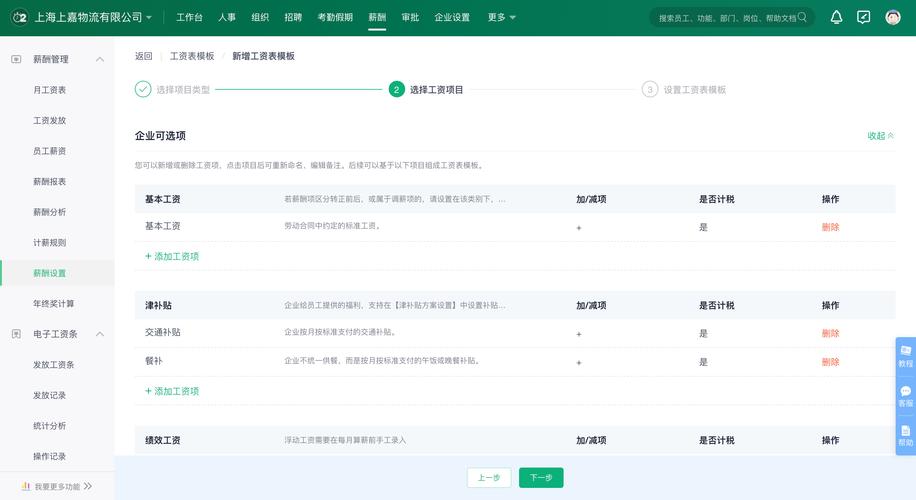Delete the 交通补贴 salary item

coord(830,333)
